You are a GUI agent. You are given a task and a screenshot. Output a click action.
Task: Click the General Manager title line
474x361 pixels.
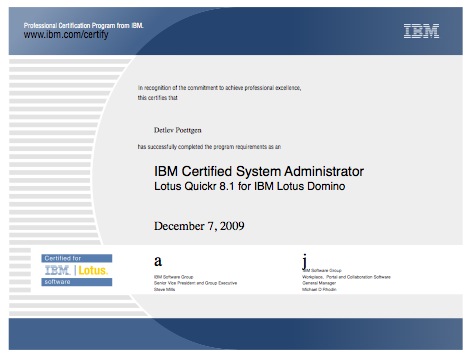click(319, 283)
